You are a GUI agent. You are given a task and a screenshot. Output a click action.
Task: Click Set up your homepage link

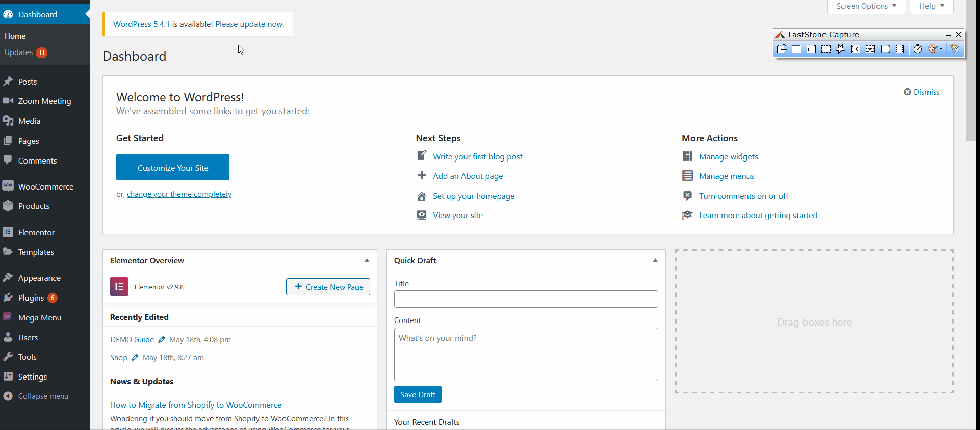pyautogui.click(x=474, y=196)
